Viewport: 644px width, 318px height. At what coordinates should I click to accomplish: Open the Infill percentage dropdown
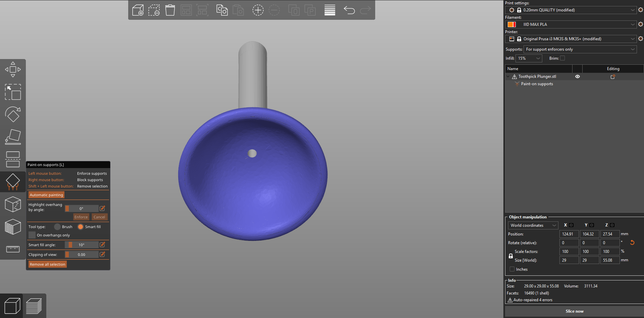point(529,58)
